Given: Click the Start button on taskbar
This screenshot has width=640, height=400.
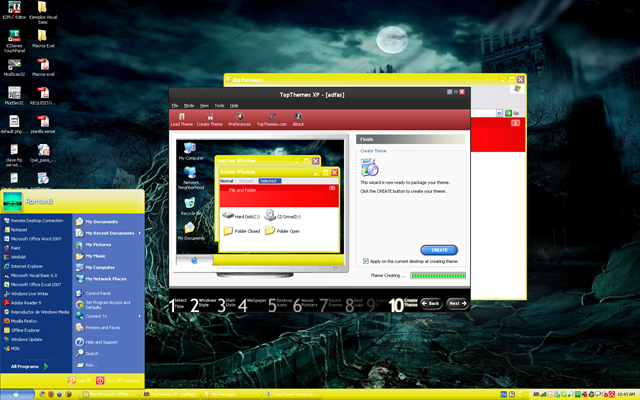Looking at the screenshot, I should 17,394.
